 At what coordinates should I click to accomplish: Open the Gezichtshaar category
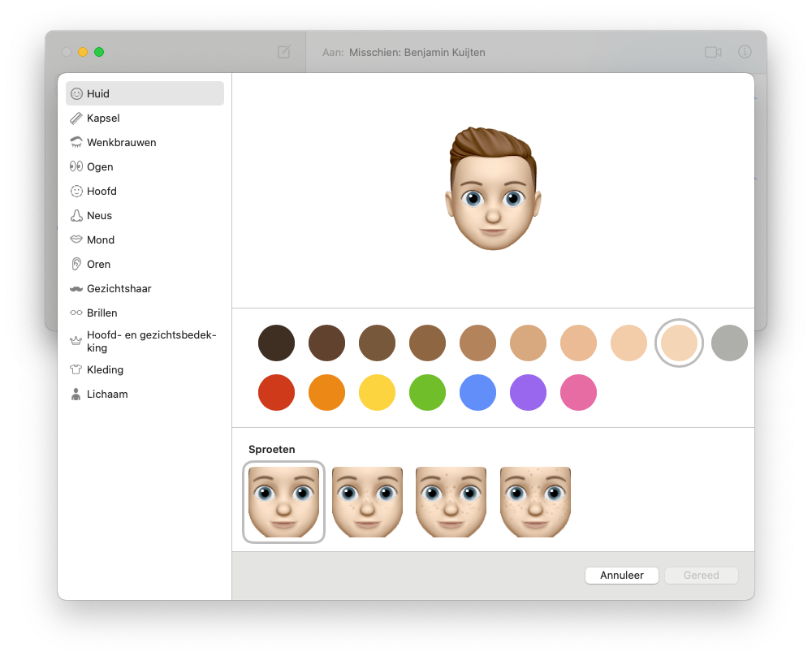point(145,288)
